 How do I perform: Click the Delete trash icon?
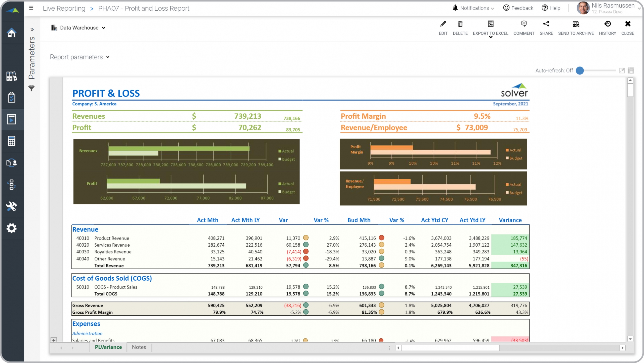click(460, 24)
